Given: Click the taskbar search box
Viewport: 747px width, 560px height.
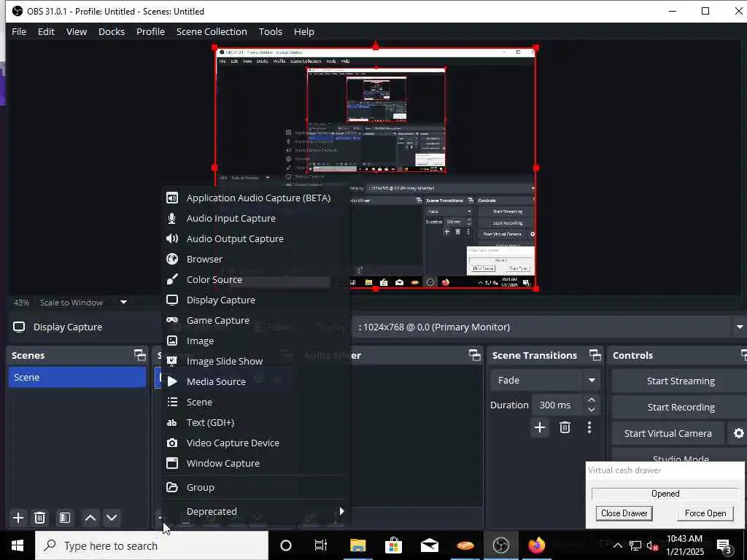Looking at the screenshot, I should click(x=152, y=545).
